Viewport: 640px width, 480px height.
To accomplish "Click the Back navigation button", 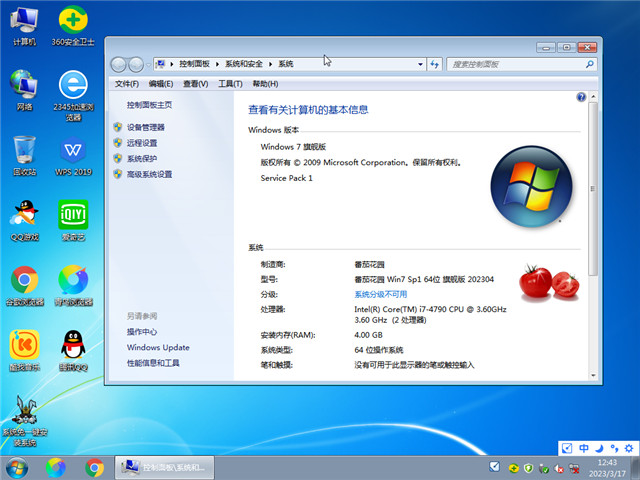I will (x=119, y=64).
